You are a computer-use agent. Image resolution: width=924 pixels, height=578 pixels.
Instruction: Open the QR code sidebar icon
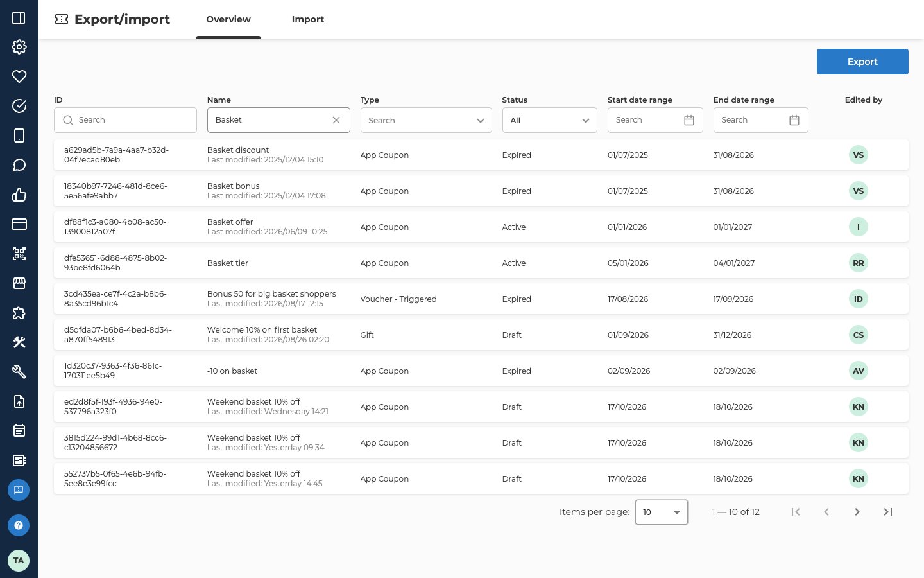coord(19,254)
